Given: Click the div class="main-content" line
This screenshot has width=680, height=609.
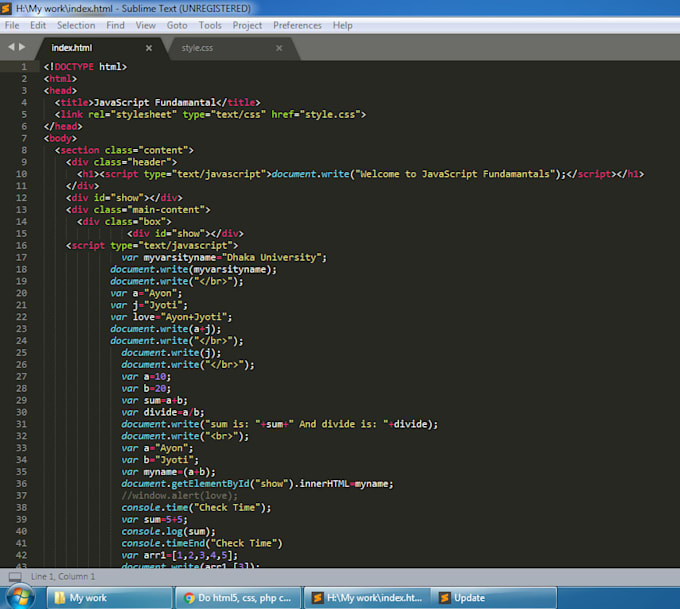Looking at the screenshot, I should 138,210.
